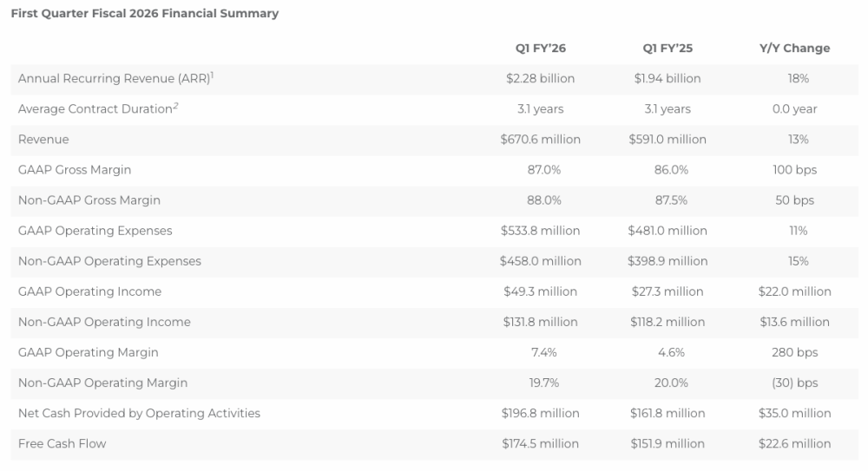The image size is (868, 471).
Task: Click the $2.28 billion ARR value
Action: pyautogui.click(x=540, y=79)
